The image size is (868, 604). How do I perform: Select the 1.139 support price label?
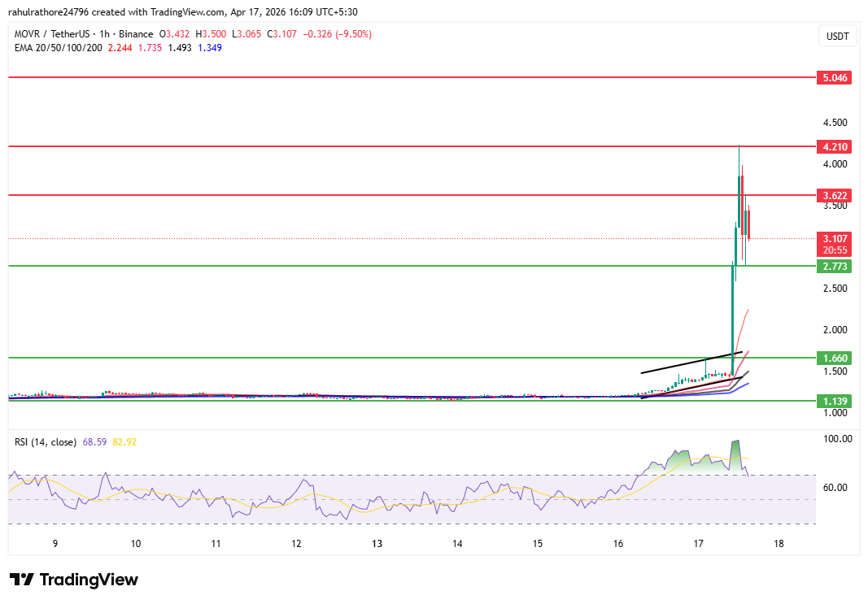point(834,401)
